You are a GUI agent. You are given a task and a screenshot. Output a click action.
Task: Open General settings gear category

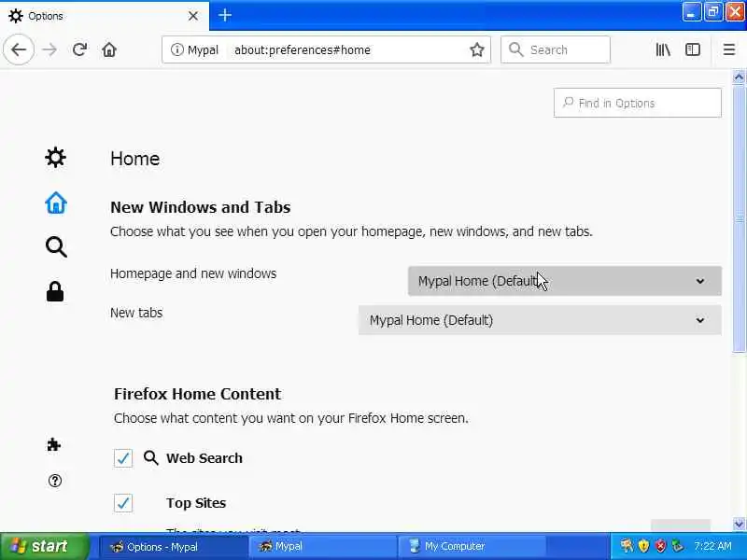click(x=55, y=157)
